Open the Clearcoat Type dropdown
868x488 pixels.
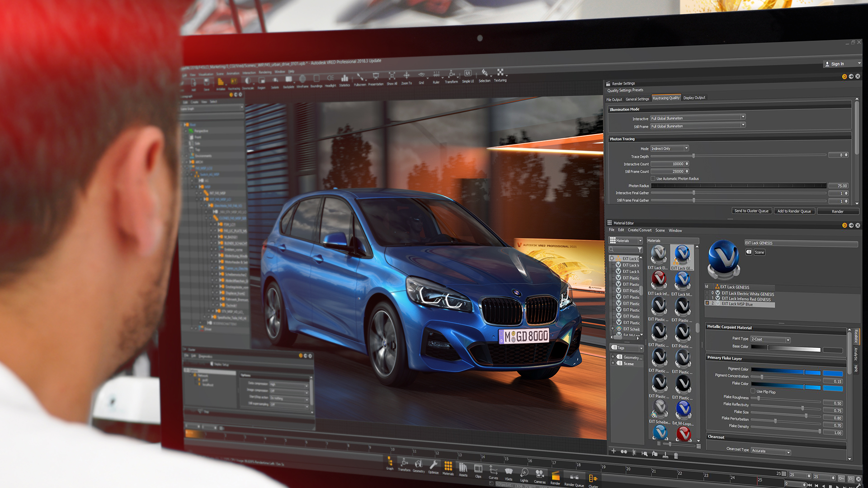771,451
